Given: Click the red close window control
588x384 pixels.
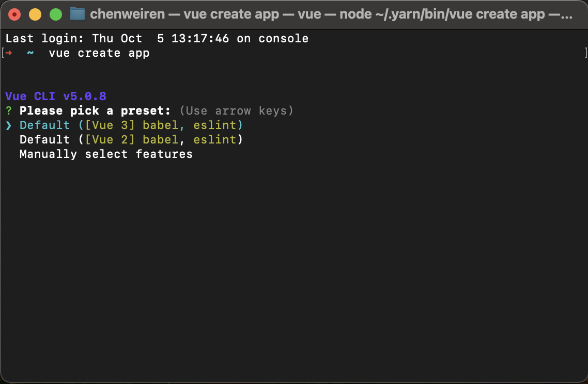Looking at the screenshot, I should tap(14, 13).
